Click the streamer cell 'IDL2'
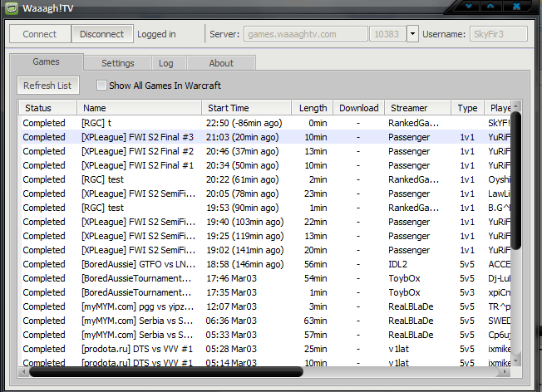The image size is (542, 392). [398, 264]
